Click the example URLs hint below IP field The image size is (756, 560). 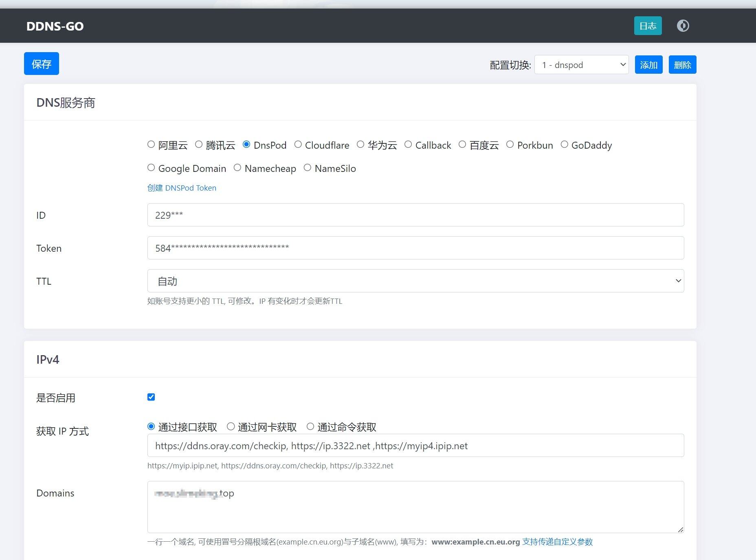[x=270, y=466]
